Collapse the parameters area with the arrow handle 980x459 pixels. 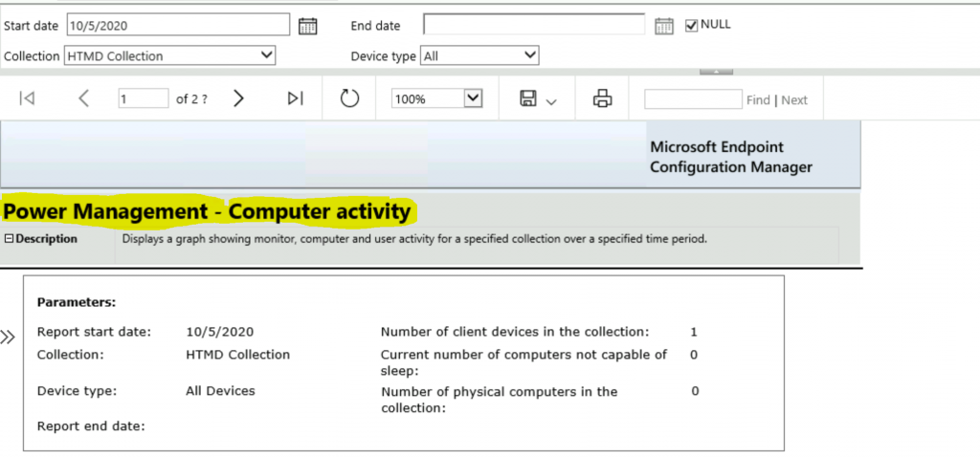point(716,72)
